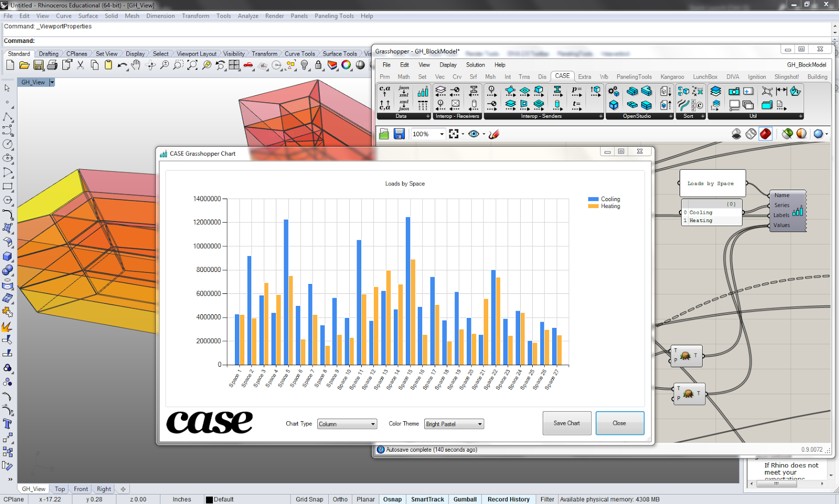Screen dimensions: 839x504
Task: Click the json to xml component icon
Action: click(x=404, y=92)
